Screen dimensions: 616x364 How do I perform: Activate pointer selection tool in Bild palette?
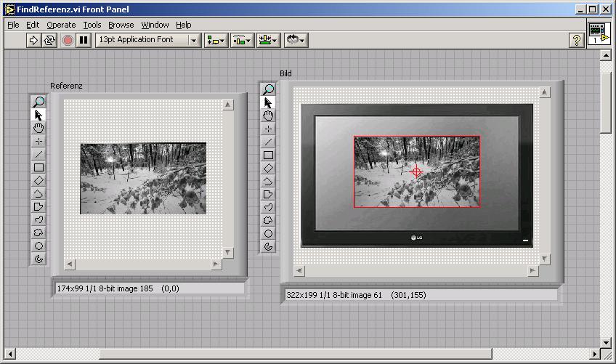pyautogui.click(x=268, y=102)
